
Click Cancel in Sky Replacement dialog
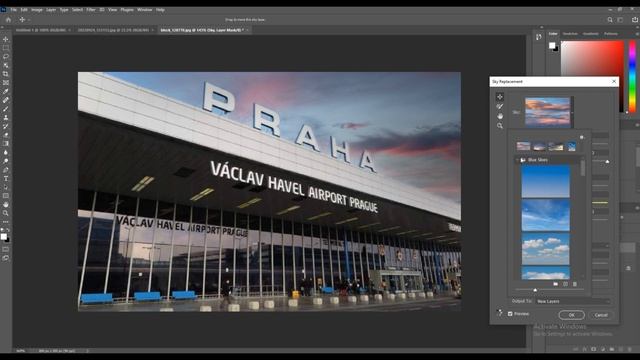(601, 315)
